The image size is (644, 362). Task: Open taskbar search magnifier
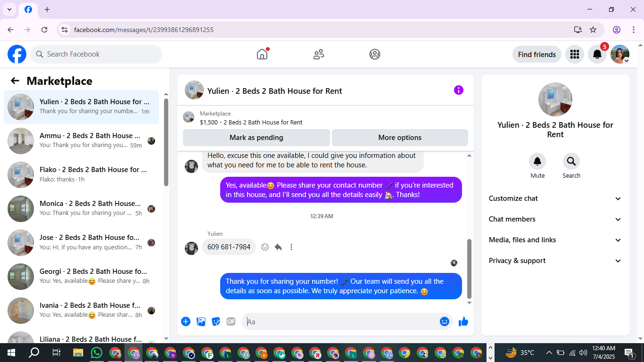[34, 353]
